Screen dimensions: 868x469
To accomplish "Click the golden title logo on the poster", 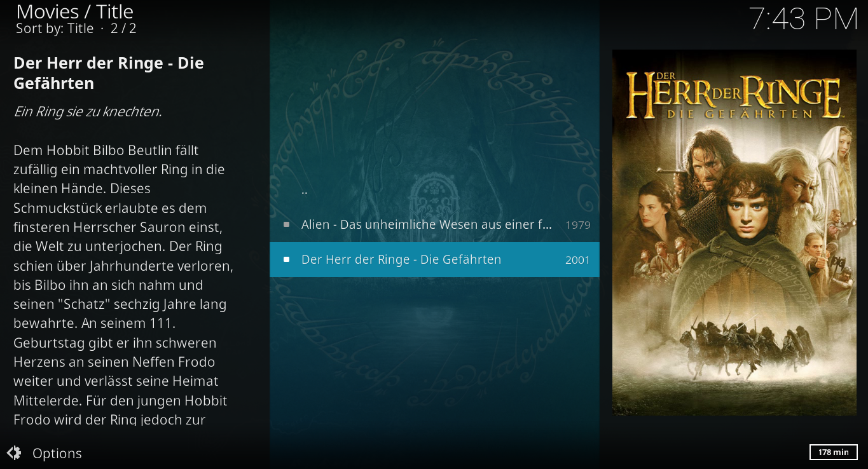I will [x=734, y=96].
